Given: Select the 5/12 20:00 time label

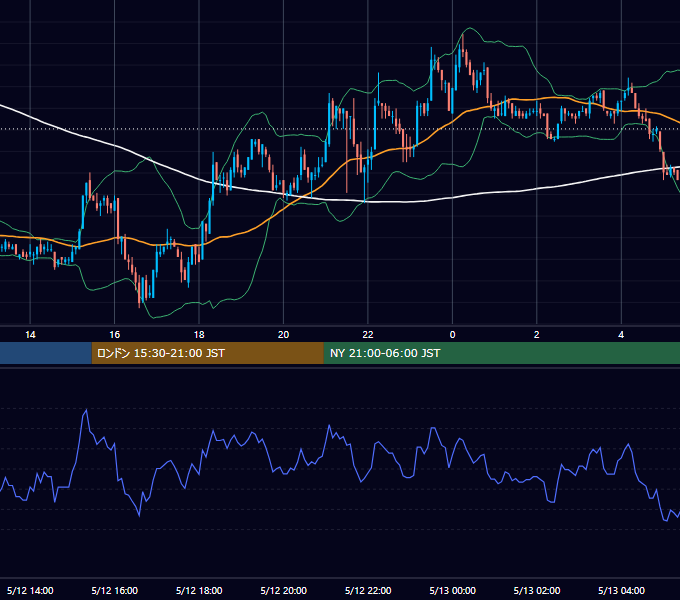Looking at the screenshot, I should [x=284, y=590].
